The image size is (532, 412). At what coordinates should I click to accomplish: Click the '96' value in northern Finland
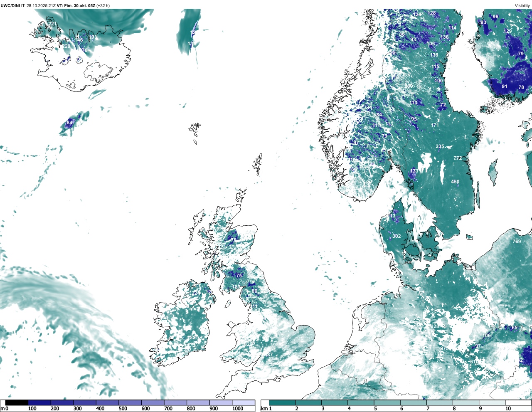[495, 17]
